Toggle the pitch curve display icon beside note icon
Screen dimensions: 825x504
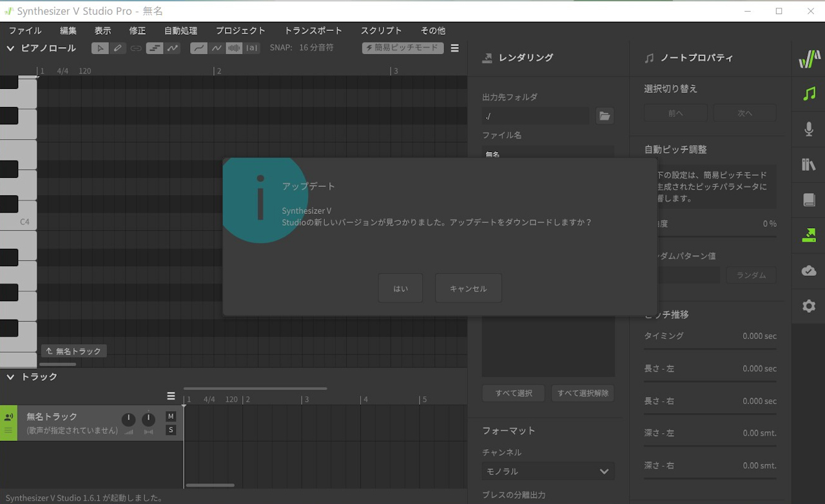tap(172, 48)
